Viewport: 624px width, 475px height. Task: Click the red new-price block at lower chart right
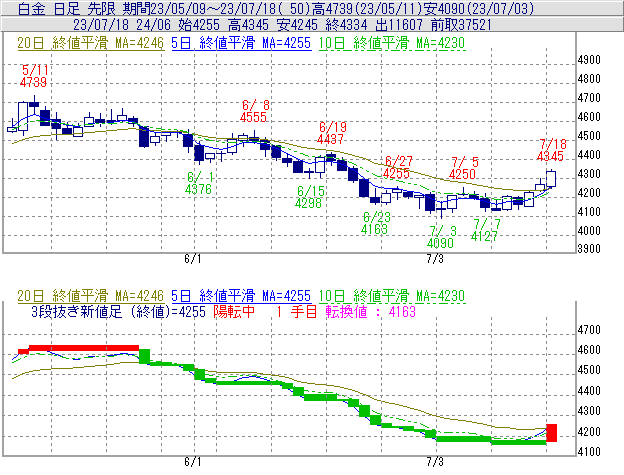(x=552, y=433)
